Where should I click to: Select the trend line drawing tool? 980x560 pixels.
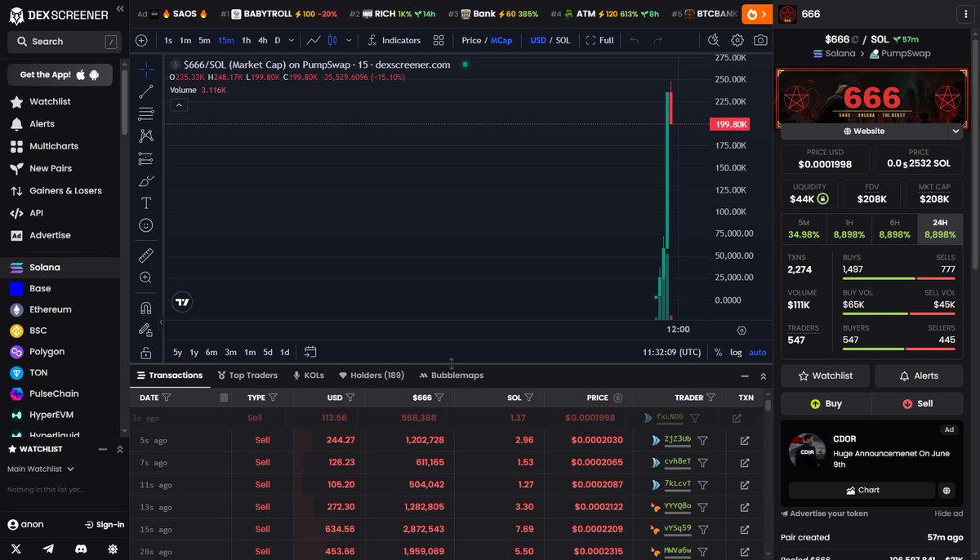145,91
